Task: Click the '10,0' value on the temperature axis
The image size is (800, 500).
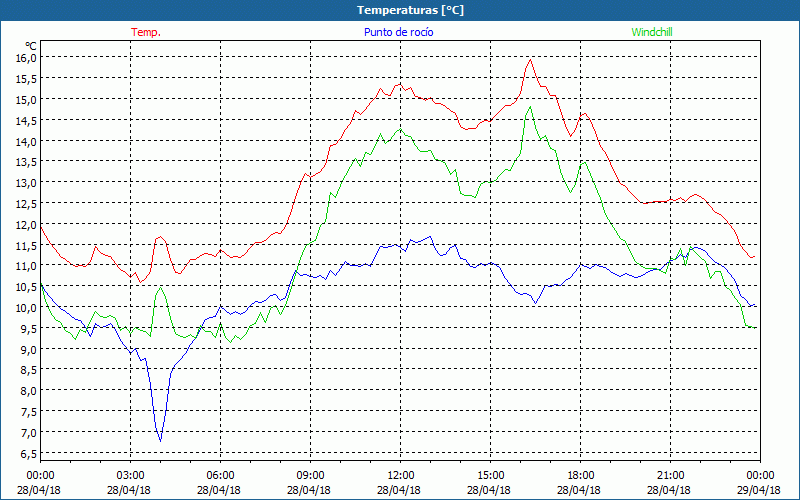Action: (x=26, y=308)
